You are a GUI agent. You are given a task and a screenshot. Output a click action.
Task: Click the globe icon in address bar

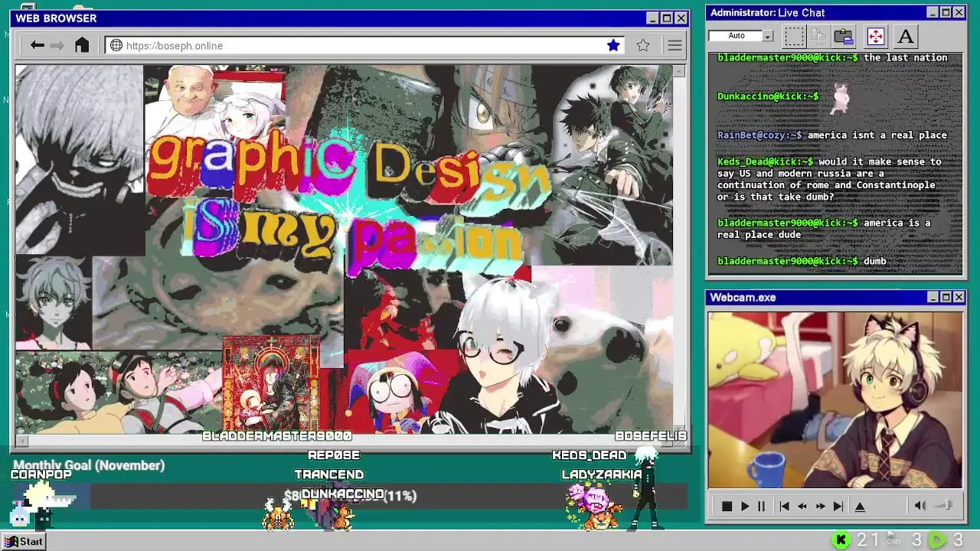tap(116, 46)
